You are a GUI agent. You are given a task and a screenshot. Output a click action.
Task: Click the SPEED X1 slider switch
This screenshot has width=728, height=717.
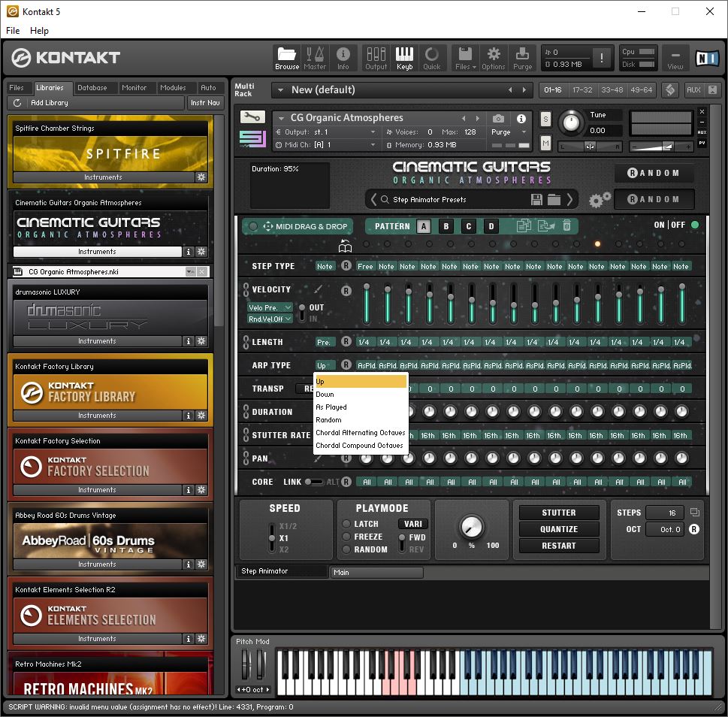tap(272, 538)
